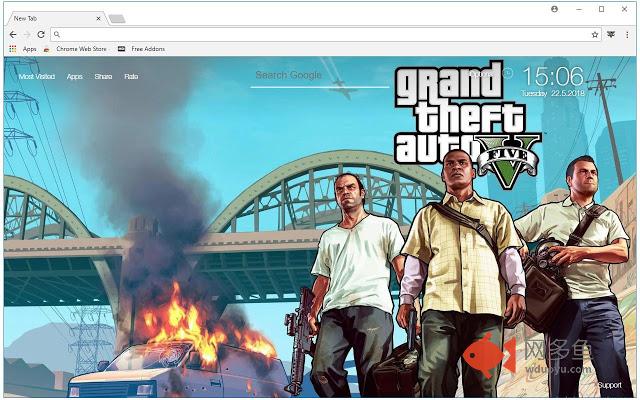Minimize the browser window

tap(579, 9)
